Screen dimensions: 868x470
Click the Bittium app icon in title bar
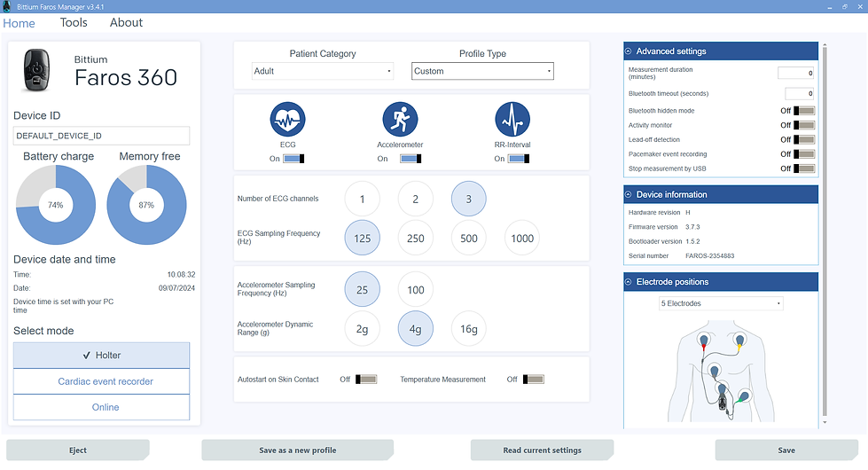point(6,6)
